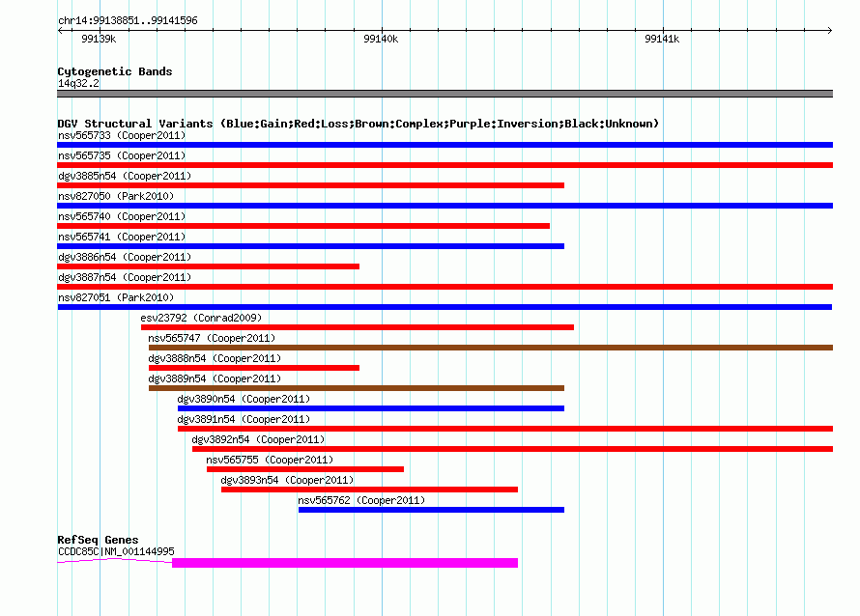This screenshot has width=860, height=616.
Task: Open the RefSeq Genes track title
Action: [99, 540]
